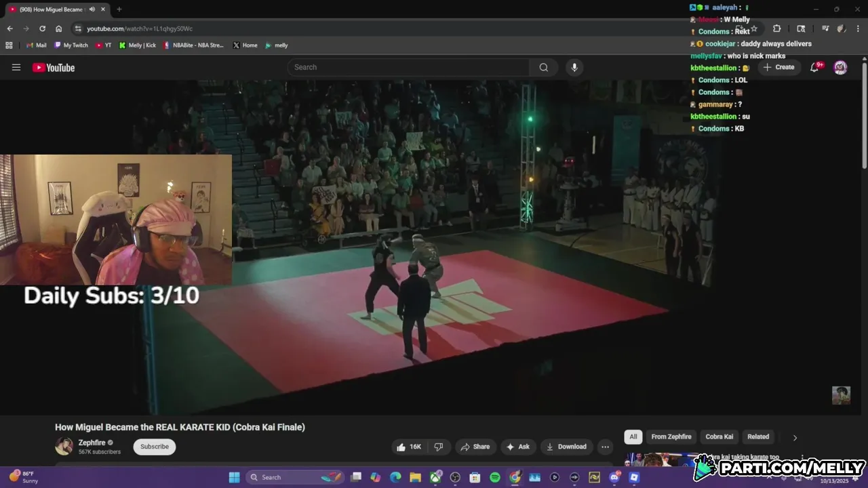Mute tab via speaker icon on tab
The image size is (868, 488).
click(92, 9)
